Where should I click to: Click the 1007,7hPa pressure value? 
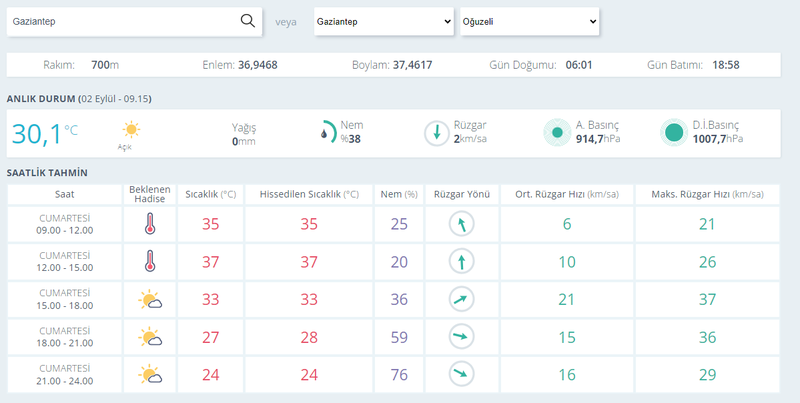(x=718, y=139)
